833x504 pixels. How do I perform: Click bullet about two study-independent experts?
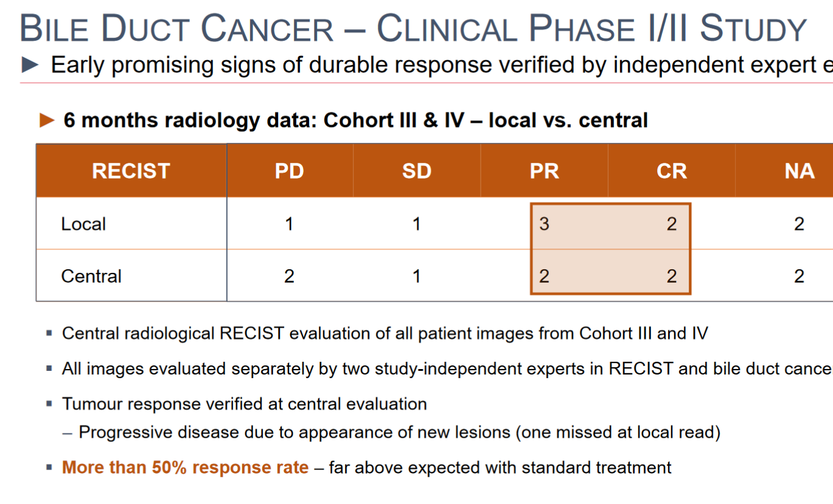coord(447,368)
